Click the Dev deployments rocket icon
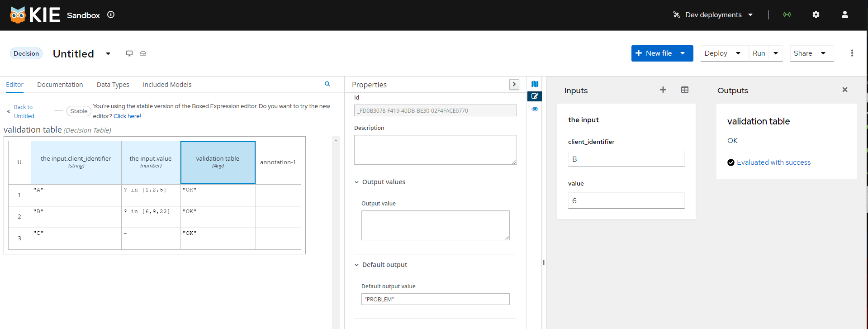Screen dimensions: 868x329 tap(677, 15)
